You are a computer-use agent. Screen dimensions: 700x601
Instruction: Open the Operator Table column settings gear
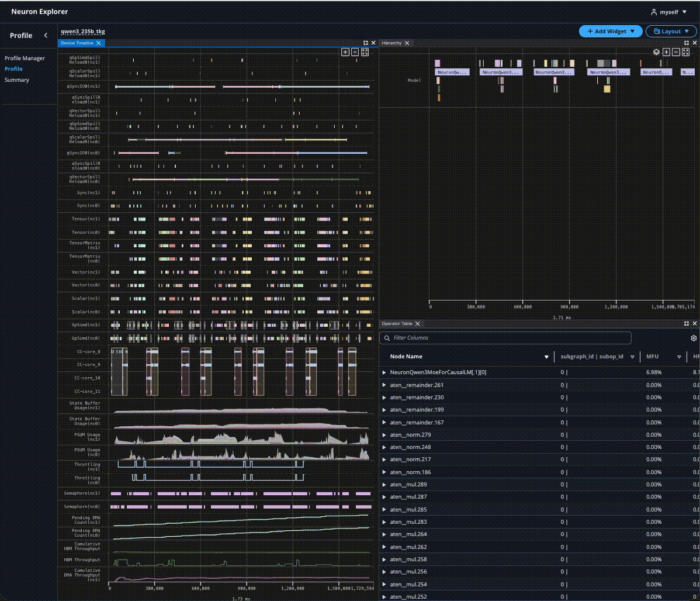[x=694, y=338]
